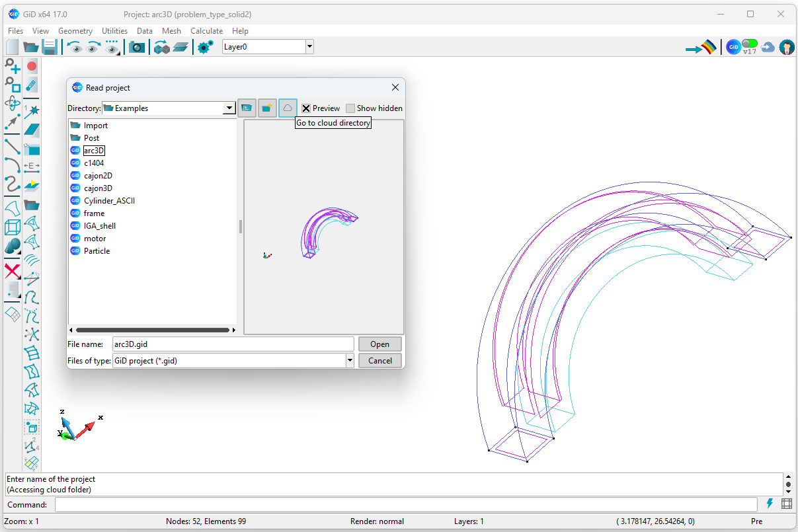
Task: Open the Geometry menu
Action: pyautogui.click(x=75, y=30)
